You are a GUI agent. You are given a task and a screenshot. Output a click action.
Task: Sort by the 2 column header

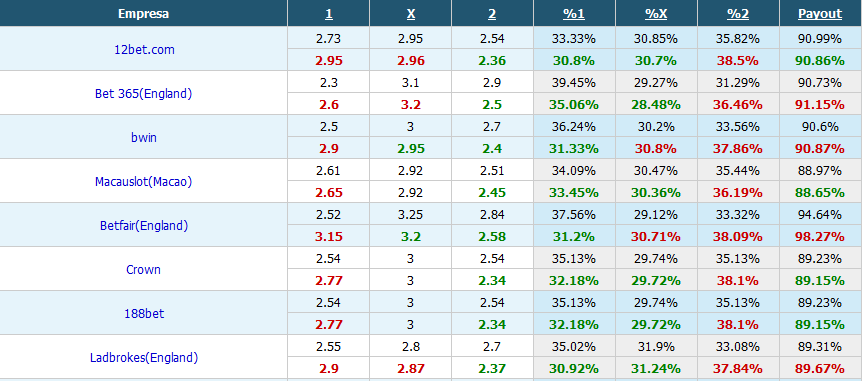pos(492,14)
